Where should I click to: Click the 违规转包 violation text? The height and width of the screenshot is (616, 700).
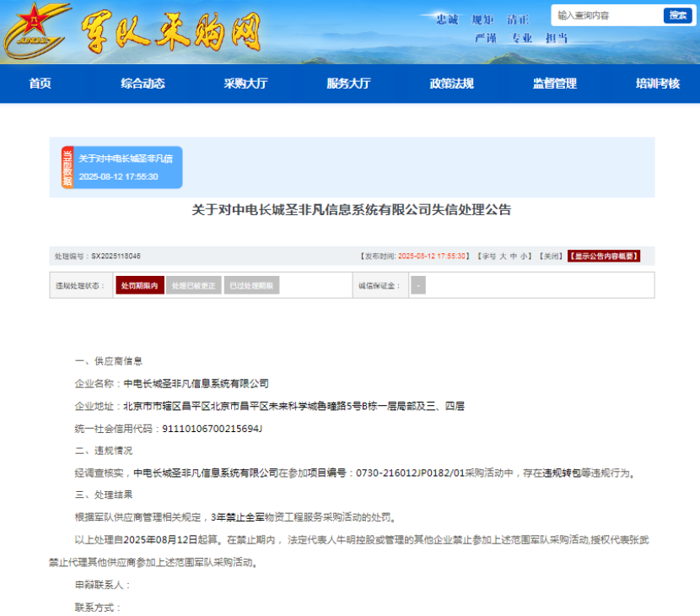[x=562, y=473]
